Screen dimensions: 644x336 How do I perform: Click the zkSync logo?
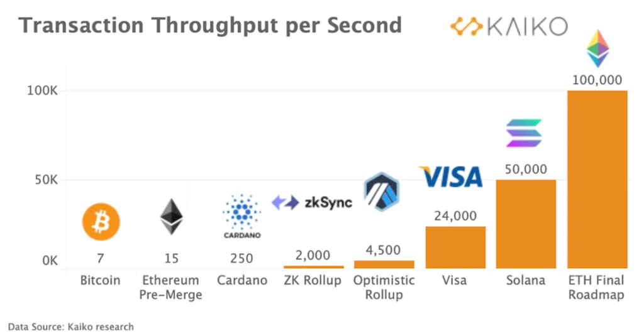(x=312, y=202)
